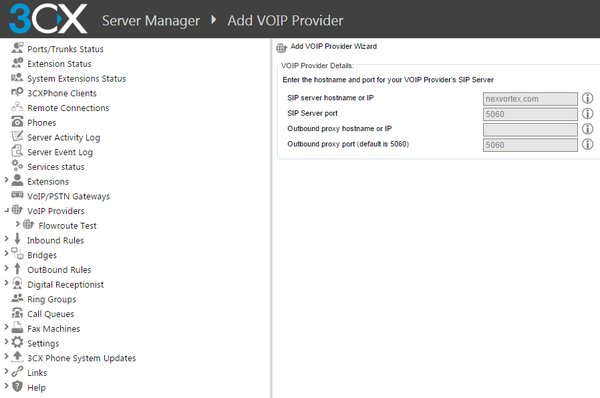Expand the Fax Machines node
Viewport: 600px width, 398px height.
[x=6, y=326]
